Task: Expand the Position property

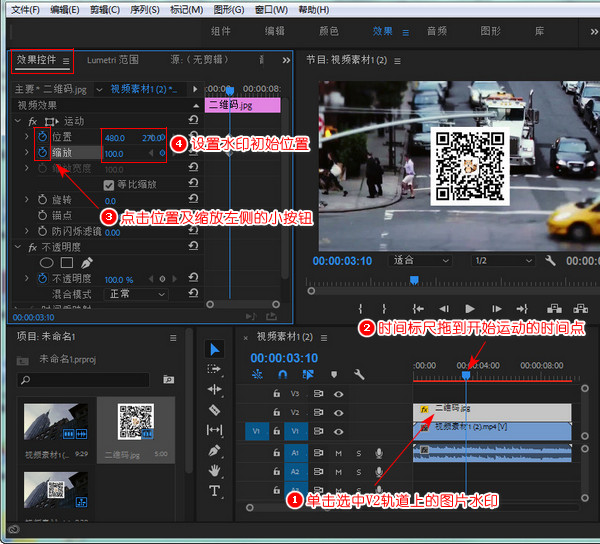Action: click(26, 136)
